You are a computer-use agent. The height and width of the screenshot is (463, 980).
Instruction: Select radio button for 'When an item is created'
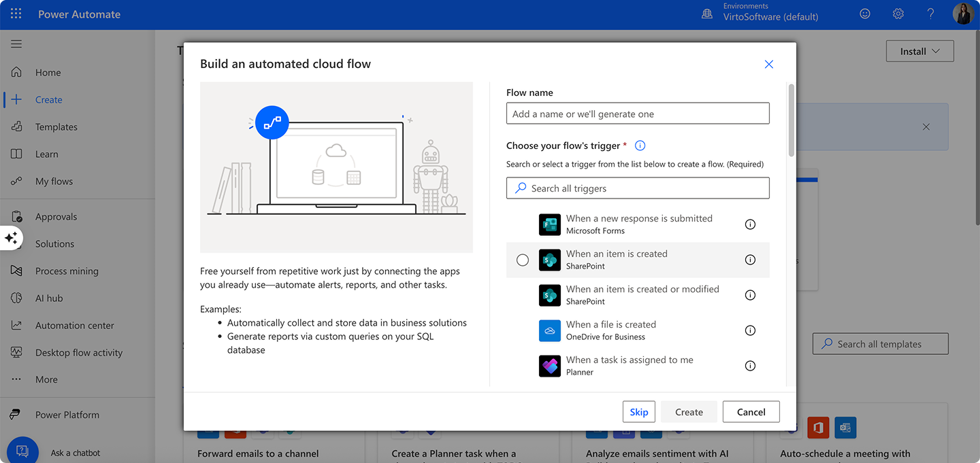[x=522, y=260]
